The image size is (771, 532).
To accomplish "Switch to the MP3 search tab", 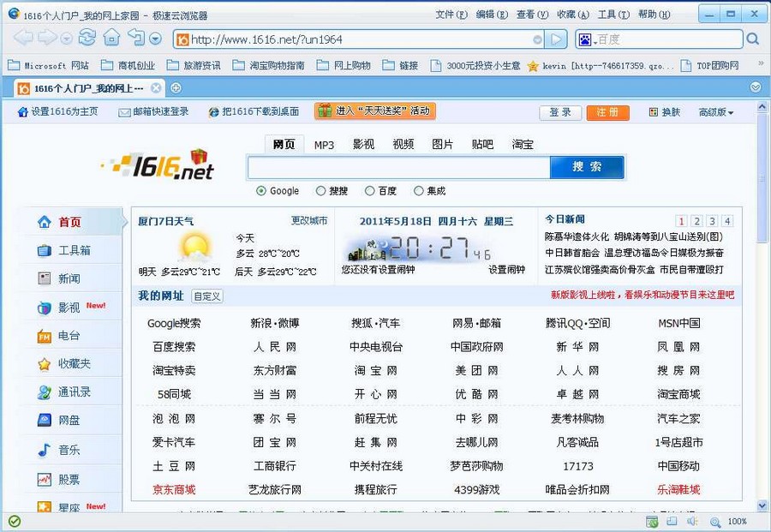I will [x=324, y=145].
